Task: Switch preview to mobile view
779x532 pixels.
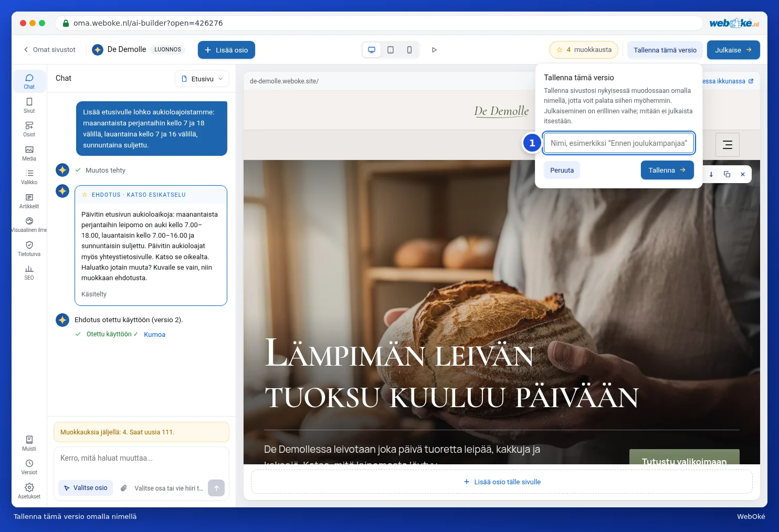Action: click(x=409, y=50)
